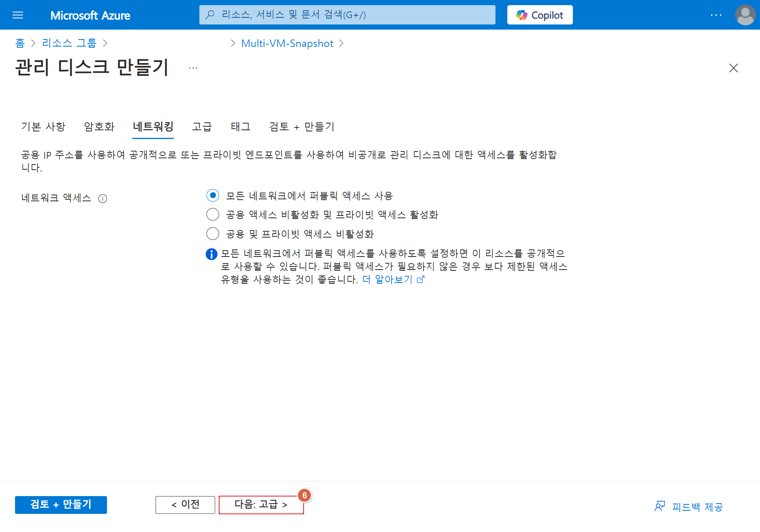Switch to the 고급 tab
Image resolution: width=760 pixels, height=532 pixels.
pyautogui.click(x=202, y=127)
